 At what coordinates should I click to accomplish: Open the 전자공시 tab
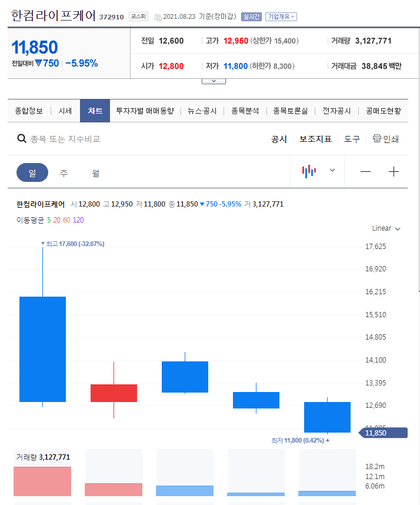(x=336, y=111)
